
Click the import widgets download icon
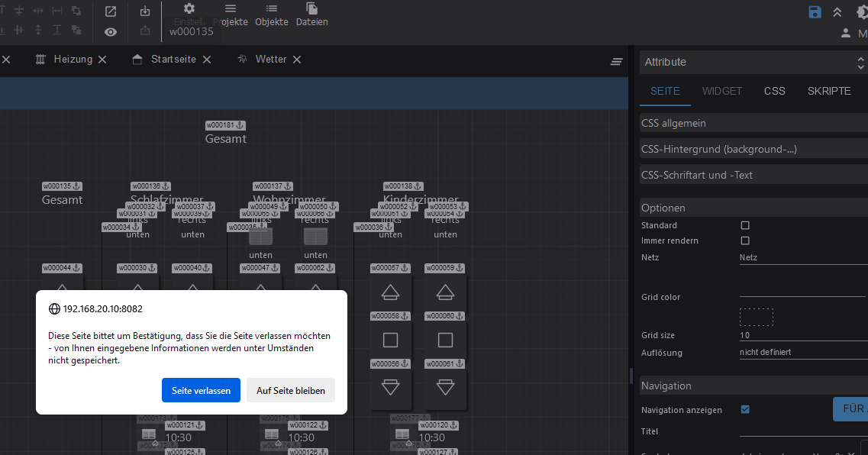(146, 11)
